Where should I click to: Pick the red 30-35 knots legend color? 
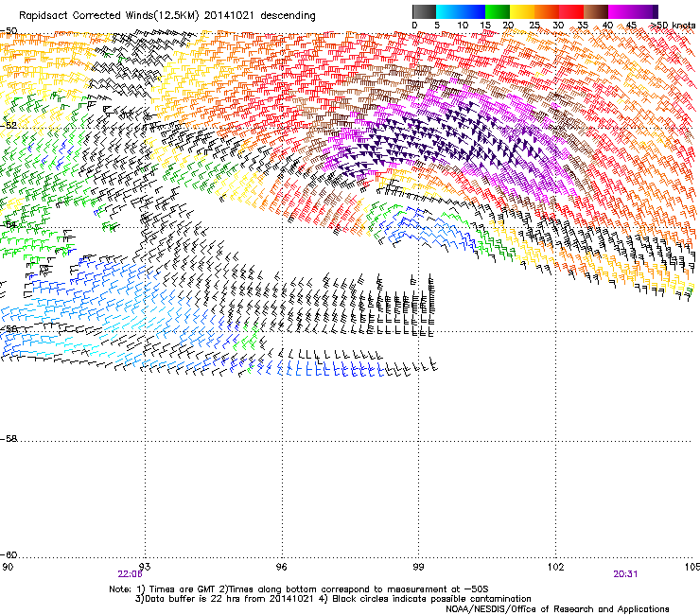click(x=571, y=11)
